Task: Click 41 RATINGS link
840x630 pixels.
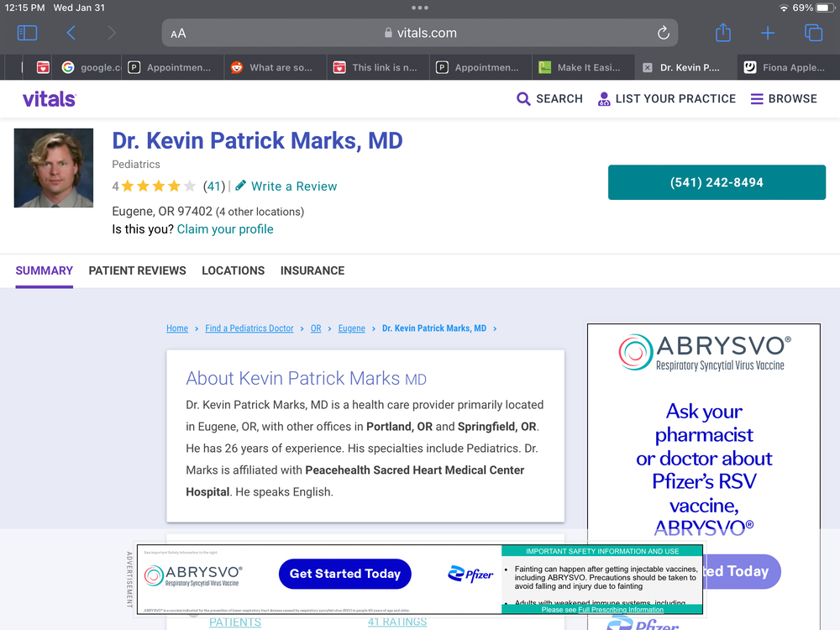Action: (397, 622)
